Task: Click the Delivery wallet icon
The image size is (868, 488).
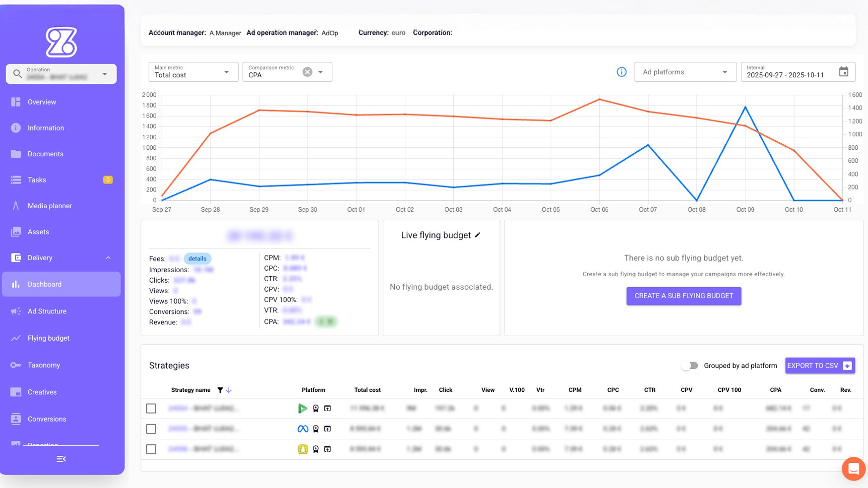Action: (x=16, y=258)
